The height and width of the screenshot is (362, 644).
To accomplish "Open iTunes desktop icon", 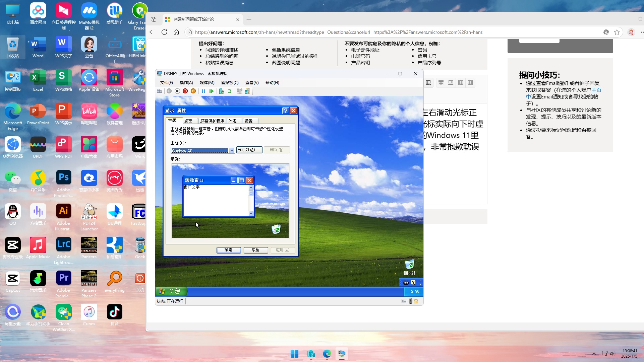I will point(89,315).
